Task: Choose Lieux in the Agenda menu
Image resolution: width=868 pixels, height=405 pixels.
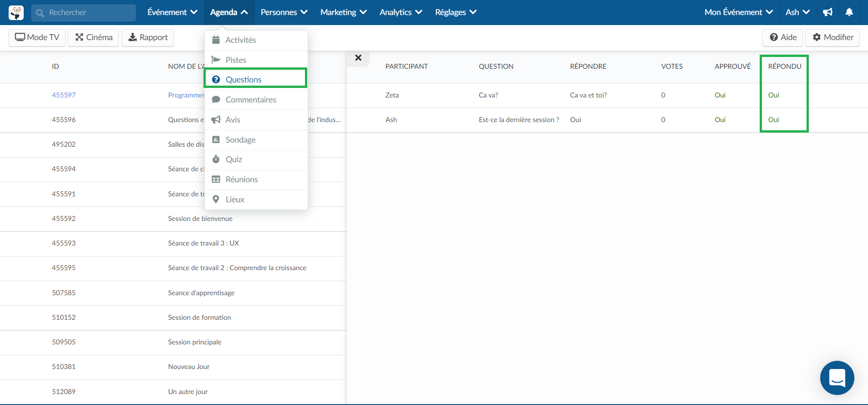Action: pyautogui.click(x=256, y=200)
